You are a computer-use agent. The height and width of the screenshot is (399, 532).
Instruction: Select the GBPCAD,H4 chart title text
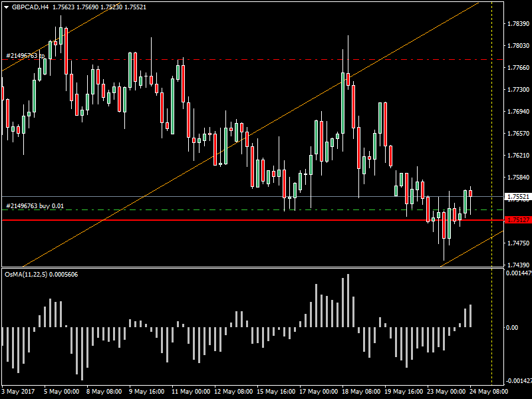pyautogui.click(x=30, y=7)
